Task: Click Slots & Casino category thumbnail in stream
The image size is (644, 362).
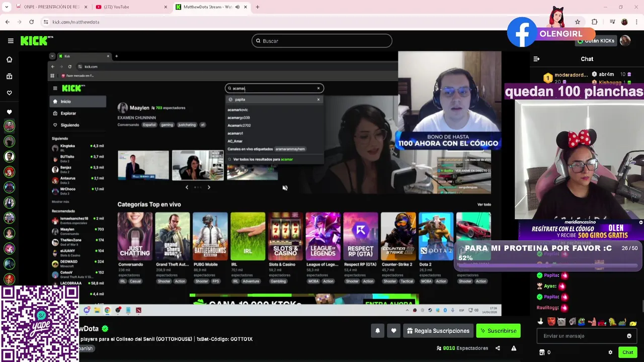Action: coord(285,236)
